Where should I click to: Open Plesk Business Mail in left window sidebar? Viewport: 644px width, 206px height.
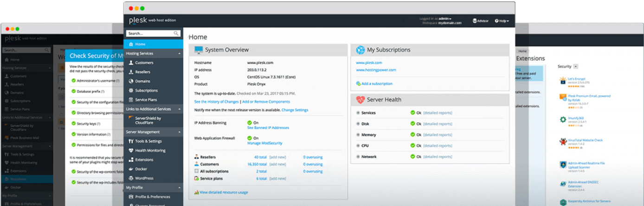tap(24, 137)
